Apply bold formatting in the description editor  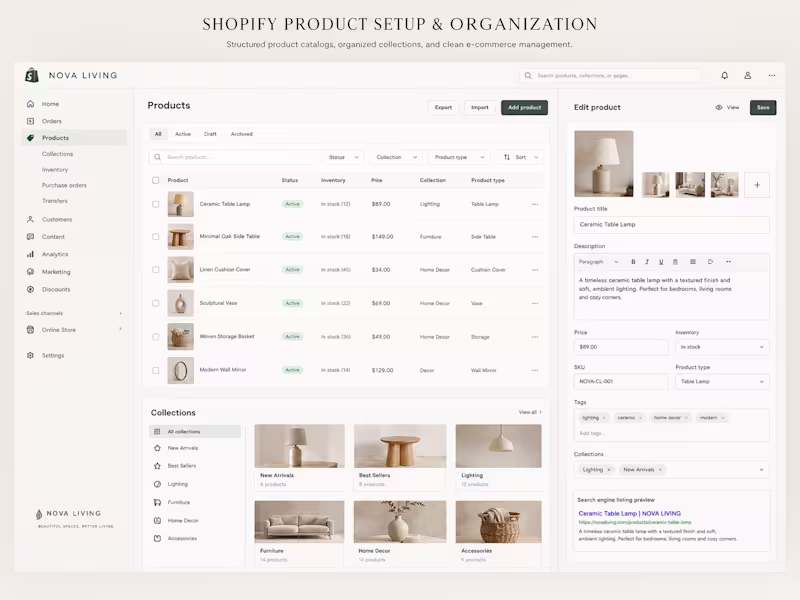click(x=633, y=262)
